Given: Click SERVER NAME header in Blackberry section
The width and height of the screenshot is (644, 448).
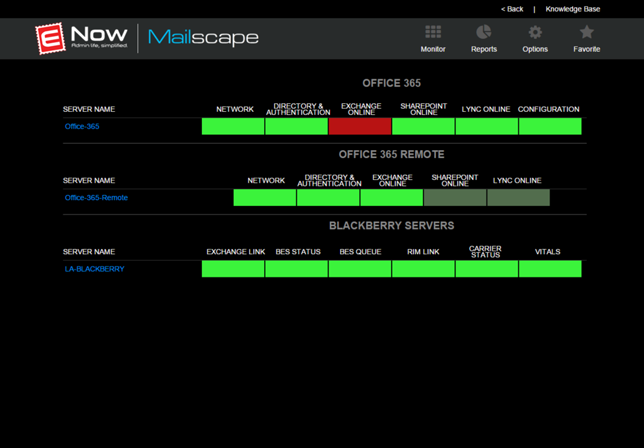Looking at the screenshot, I should (x=89, y=252).
